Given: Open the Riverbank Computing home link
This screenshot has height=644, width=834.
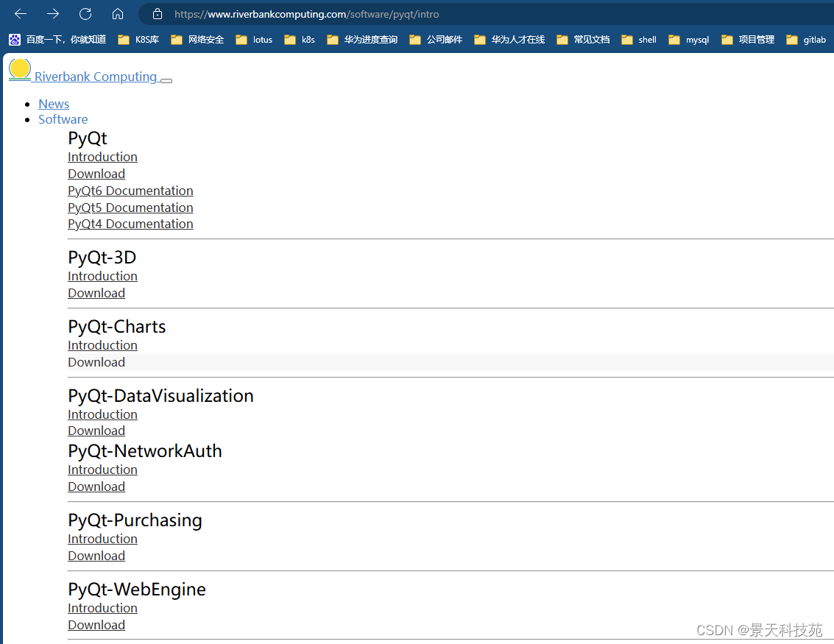Looking at the screenshot, I should point(96,77).
